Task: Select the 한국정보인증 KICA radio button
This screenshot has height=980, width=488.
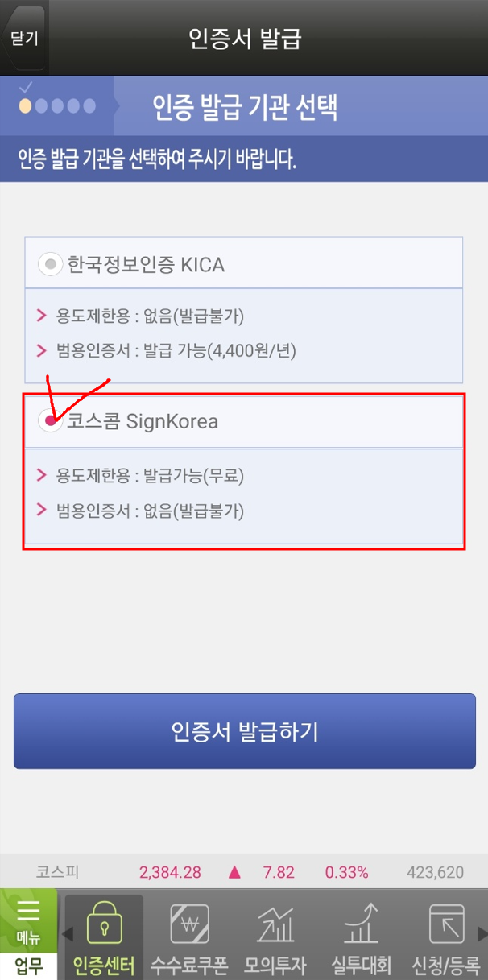Action: [x=51, y=263]
